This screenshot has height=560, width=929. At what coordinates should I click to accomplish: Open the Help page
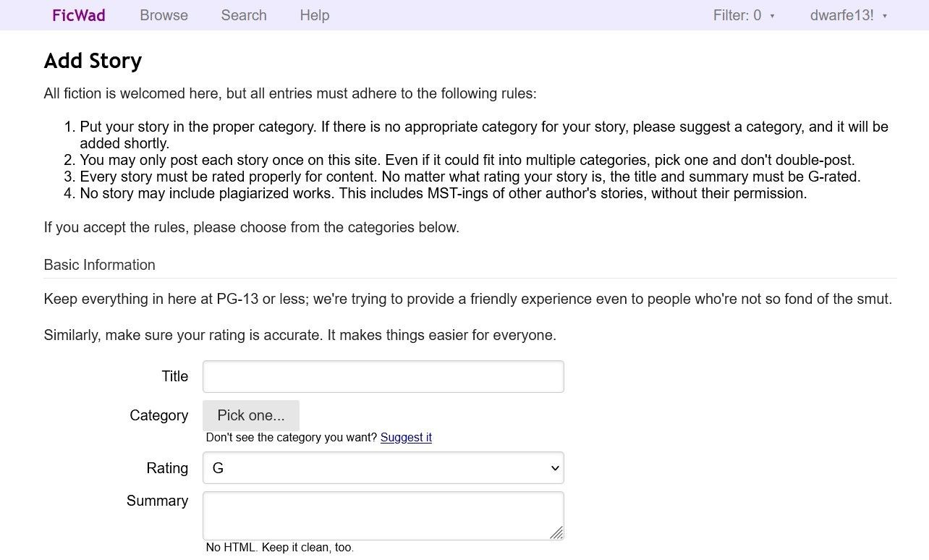pos(315,15)
